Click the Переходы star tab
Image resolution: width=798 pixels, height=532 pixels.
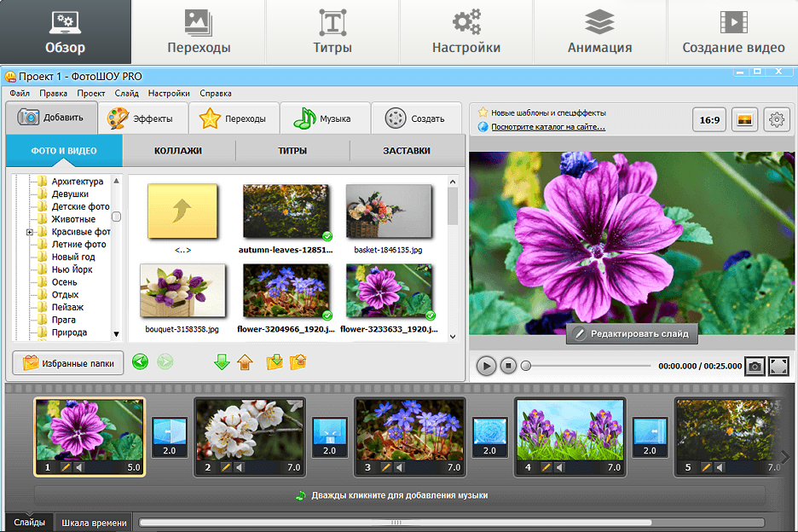[x=234, y=119]
